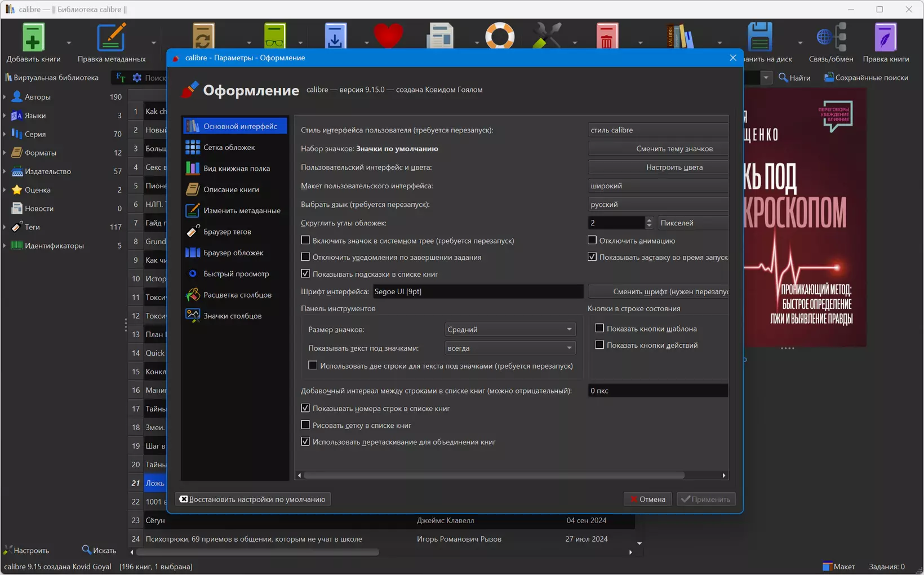Open the Column icons section
This screenshot has height=575, width=924.
click(234, 316)
